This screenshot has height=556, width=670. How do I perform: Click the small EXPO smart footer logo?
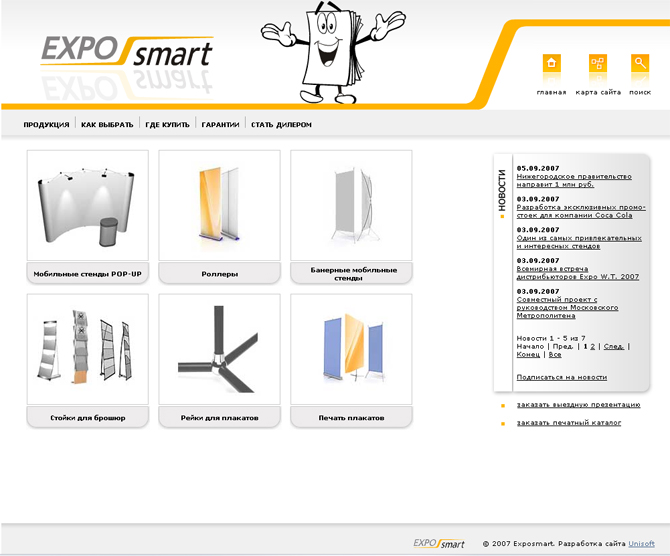(x=439, y=543)
